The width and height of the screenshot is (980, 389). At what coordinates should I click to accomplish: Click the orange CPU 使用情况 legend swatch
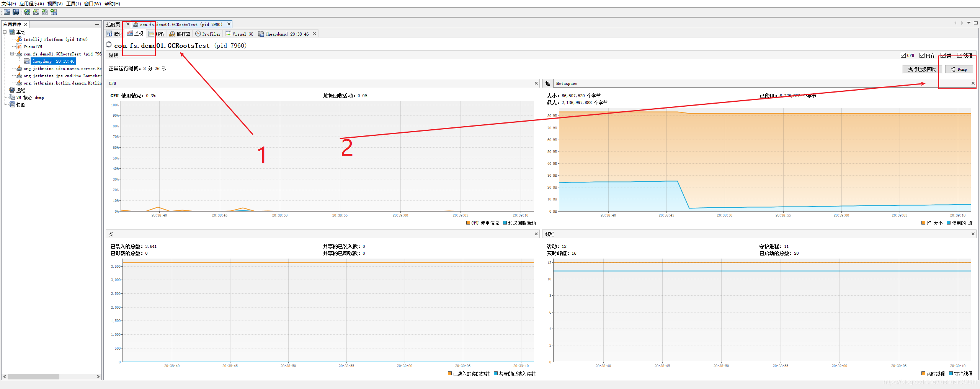(468, 223)
